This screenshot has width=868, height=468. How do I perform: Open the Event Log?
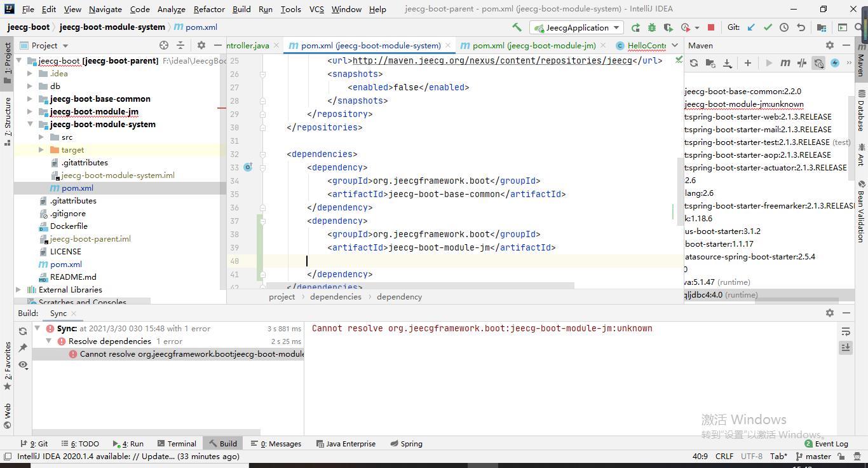click(826, 443)
